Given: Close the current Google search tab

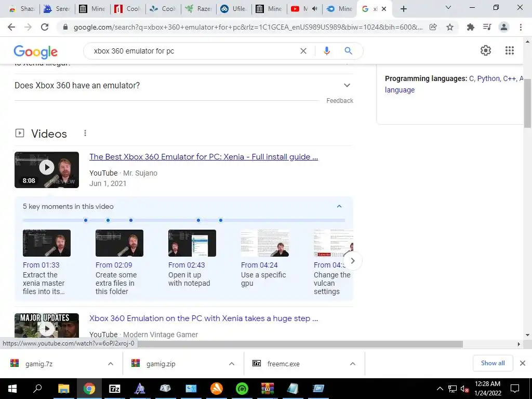Looking at the screenshot, I should point(384,9).
